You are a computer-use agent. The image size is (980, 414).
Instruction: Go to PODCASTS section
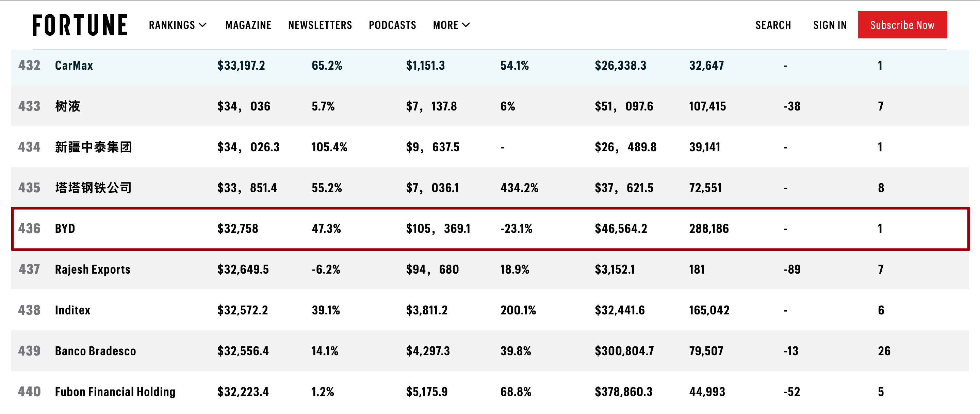392,25
